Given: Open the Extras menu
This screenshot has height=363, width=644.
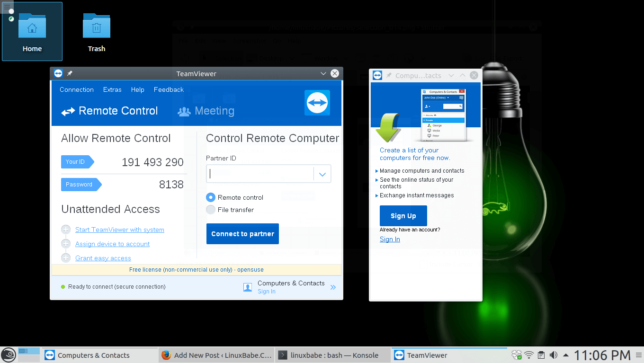Looking at the screenshot, I should (x=112, y=89).
